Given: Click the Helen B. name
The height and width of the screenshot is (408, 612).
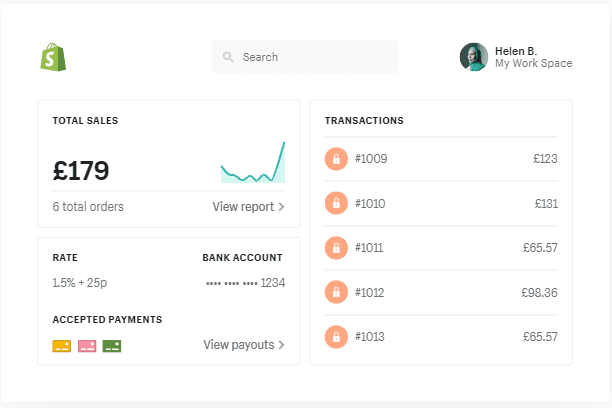Looking at the screenshot, I should (x=516, y=51).
